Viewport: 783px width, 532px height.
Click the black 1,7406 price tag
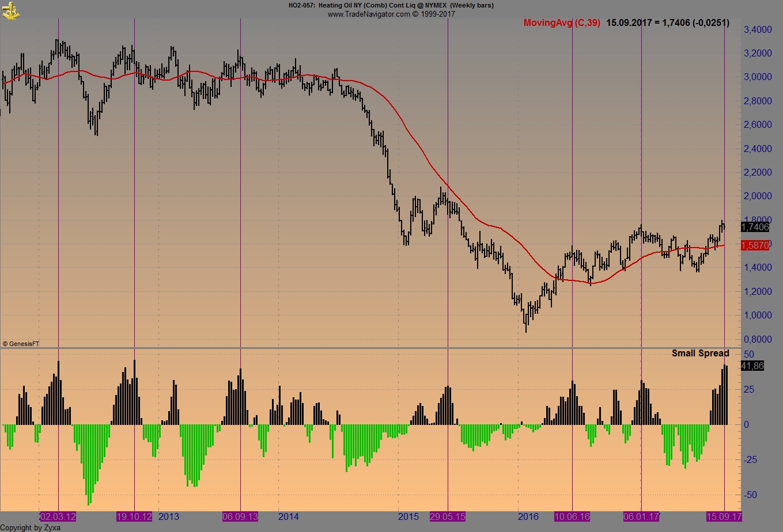(x=755, y=227)
